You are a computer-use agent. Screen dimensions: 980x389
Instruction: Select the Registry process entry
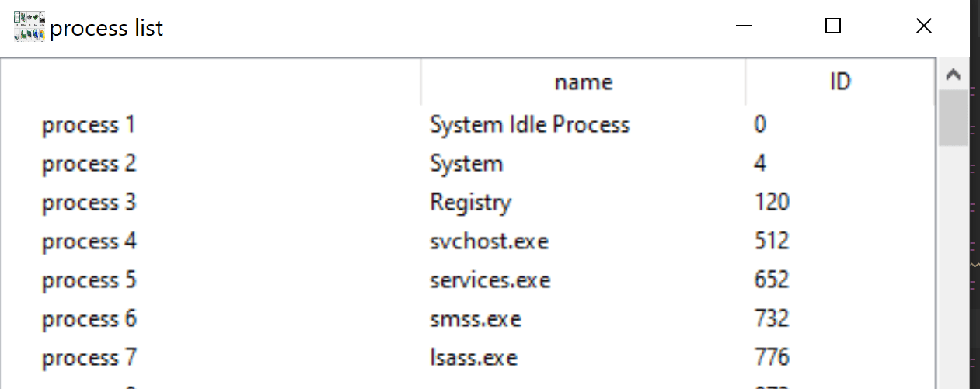click(470, 203)
